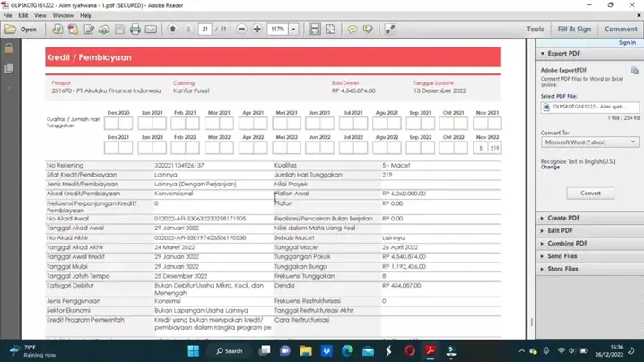Click the page number input field
The width and height of the screenshot is (644, 362).
pos(205,30)
